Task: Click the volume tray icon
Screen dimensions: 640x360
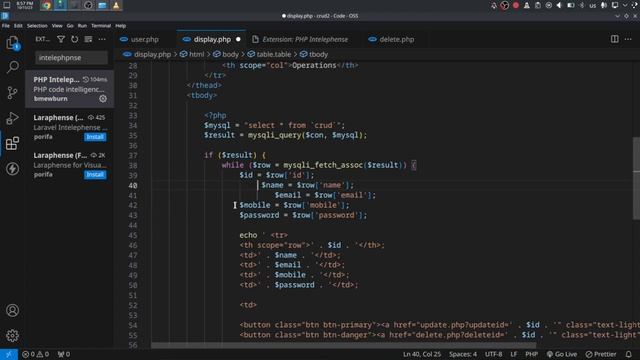Action: (x=559, y=5)
